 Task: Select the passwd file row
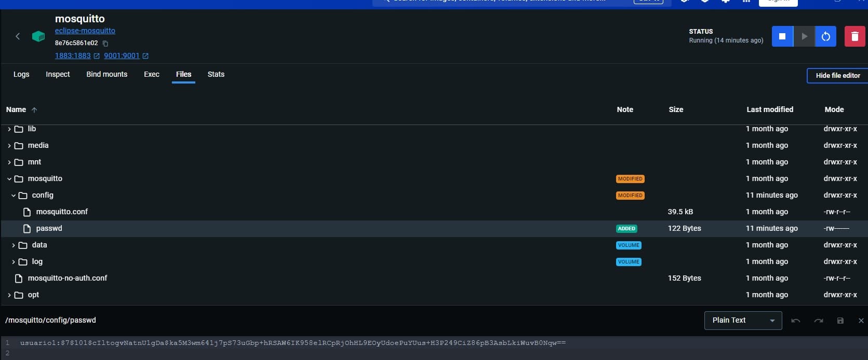pyautogui.click(x=434, y=229)
